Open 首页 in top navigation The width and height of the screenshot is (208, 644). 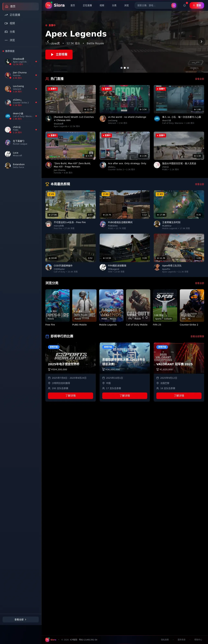click(73, 6)
